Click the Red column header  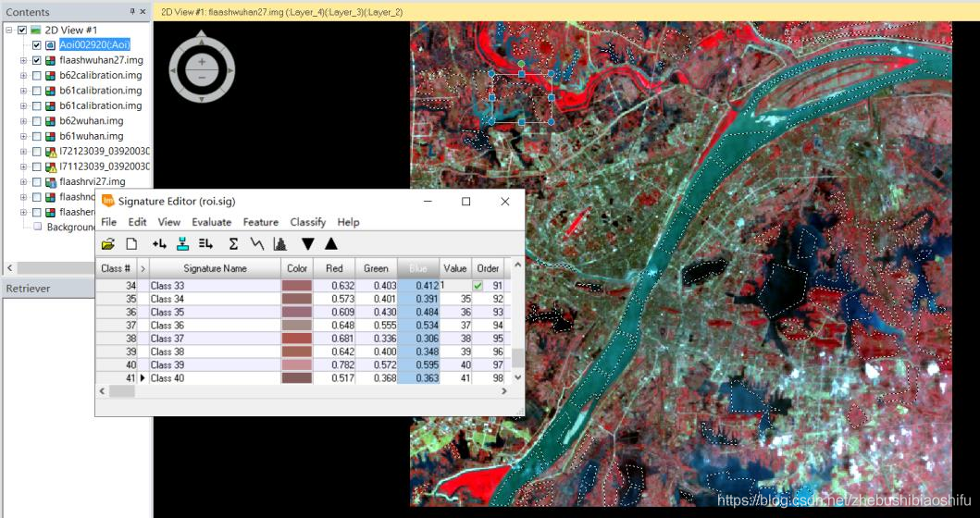pos(334,268)
